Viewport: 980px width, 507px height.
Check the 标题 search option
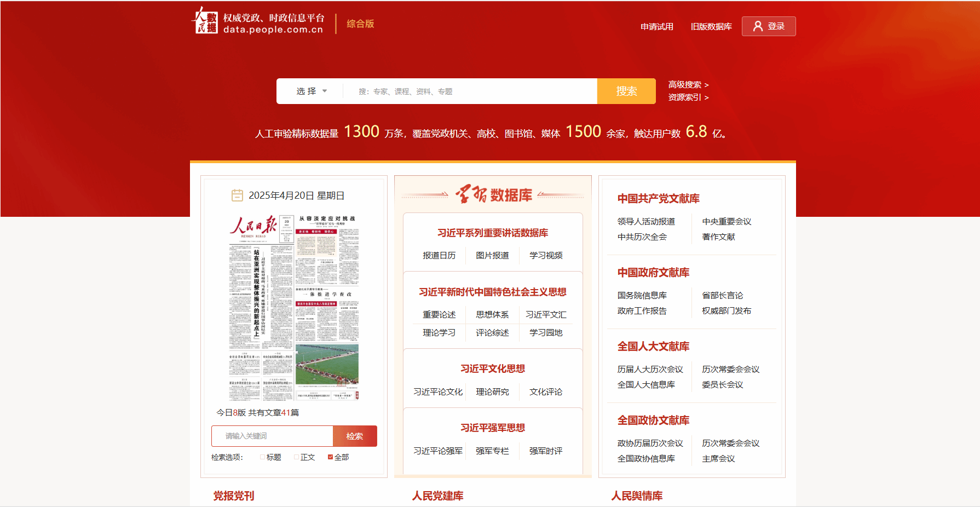coord(263,457)
